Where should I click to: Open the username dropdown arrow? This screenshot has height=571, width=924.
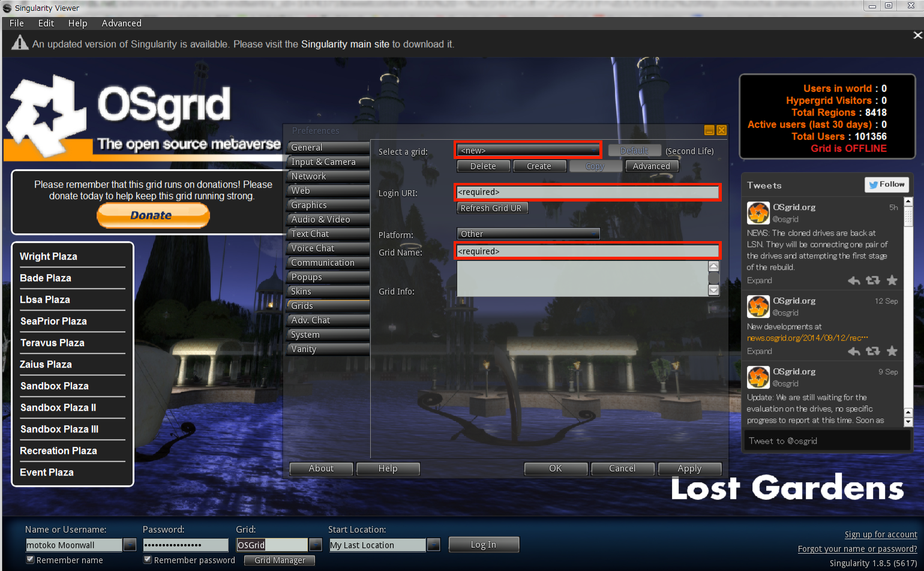[x=130, y=545]
